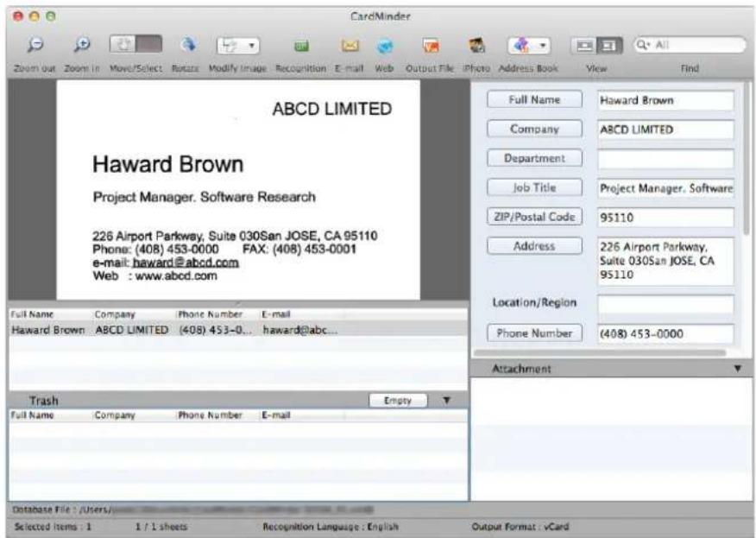The height and width of the screenshot is (538, 756).
Task: Click the yellow minimize window button
Action: [35, 16]
